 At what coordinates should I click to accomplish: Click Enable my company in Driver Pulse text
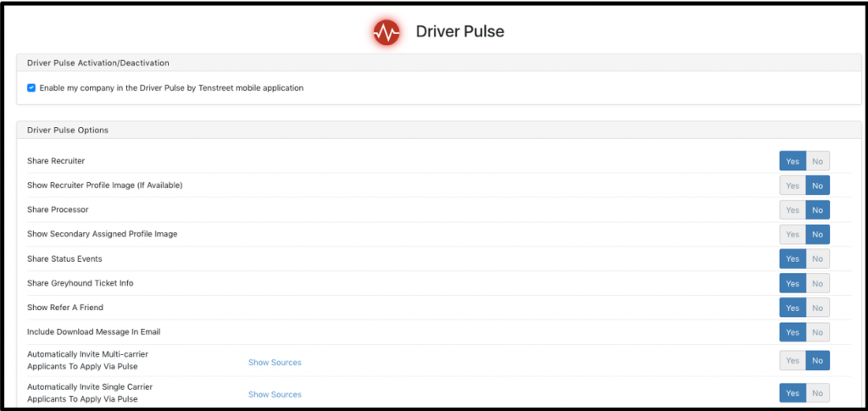point(171,88)
